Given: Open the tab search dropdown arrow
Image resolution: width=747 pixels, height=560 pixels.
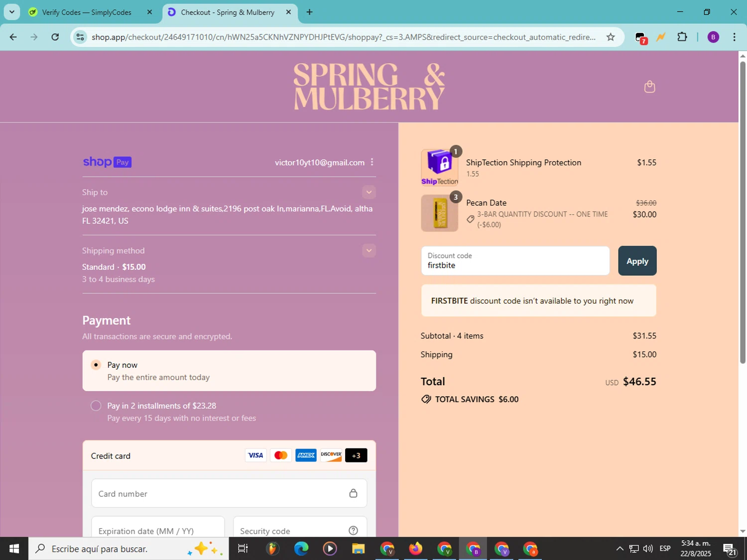Looking at the screenshot, I should pyautogui.click(x=11, y=12).
